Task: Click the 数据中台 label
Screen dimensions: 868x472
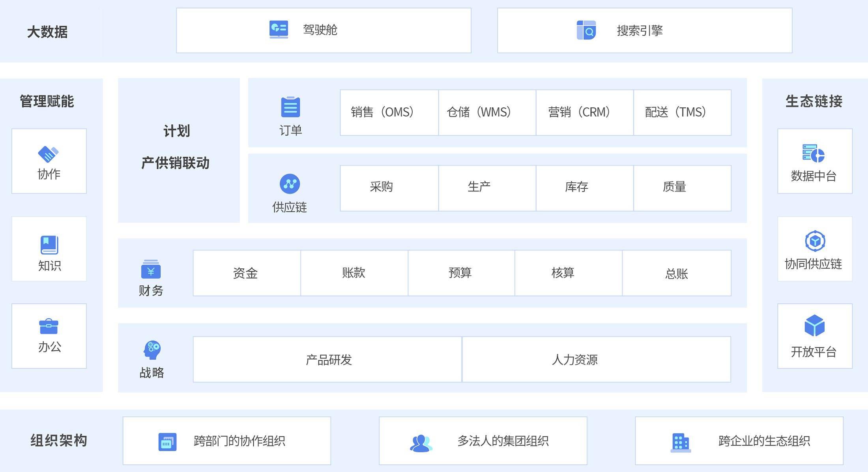Action: (x=814, y=176)
